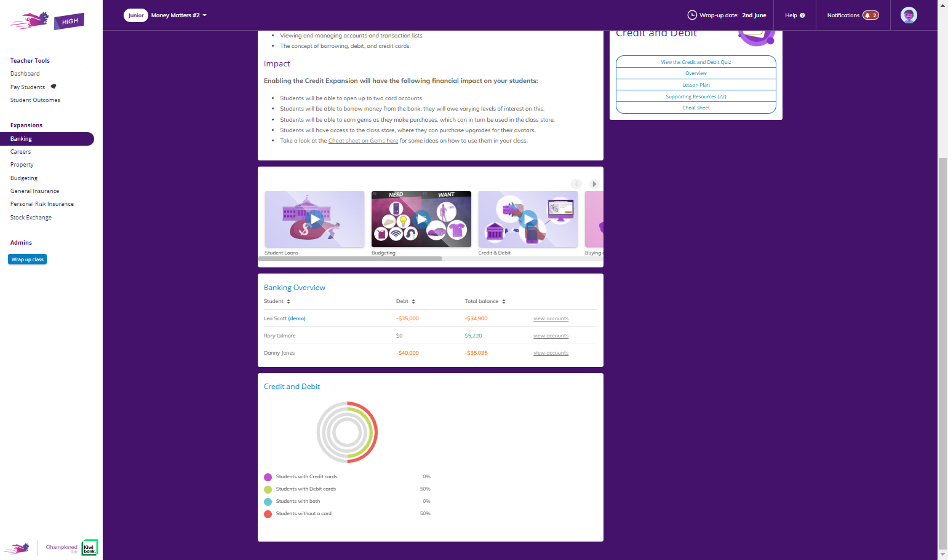This screenshot has height=560, width=948.
Task: Click the blue Students with both dot
Action: pos(268,502)
